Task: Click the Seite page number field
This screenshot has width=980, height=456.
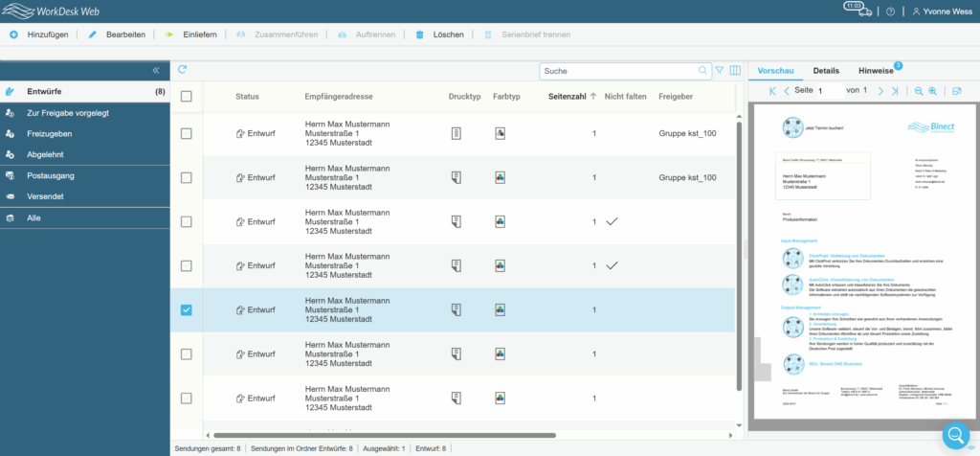Action: tap(829, 91)
